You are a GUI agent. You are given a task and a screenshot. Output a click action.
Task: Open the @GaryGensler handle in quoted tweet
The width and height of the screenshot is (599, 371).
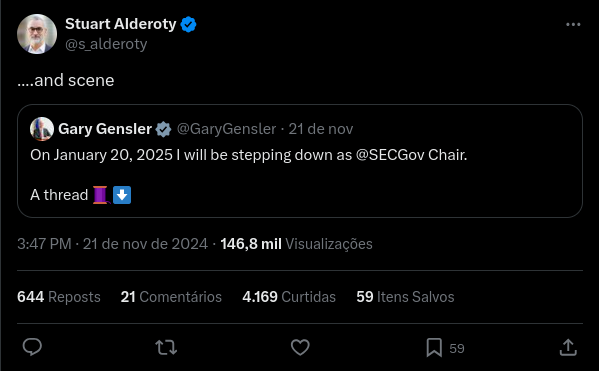[227, 129]
